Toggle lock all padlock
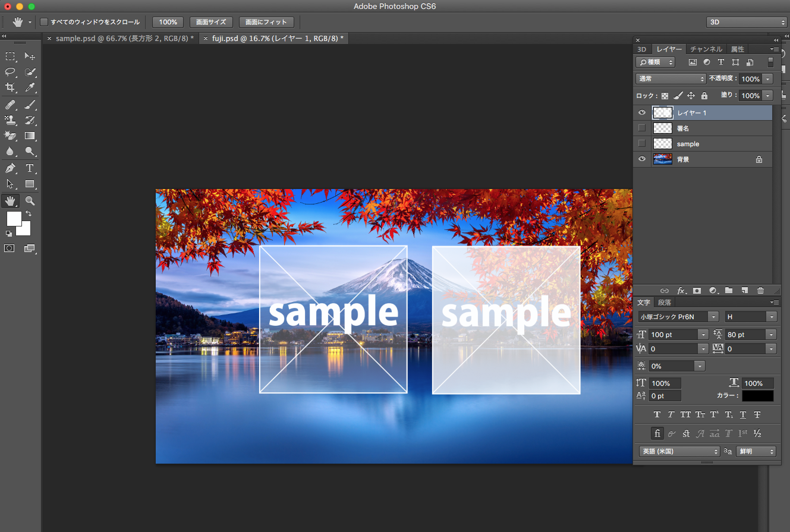790x532 pixels. (x=704, y=96)
